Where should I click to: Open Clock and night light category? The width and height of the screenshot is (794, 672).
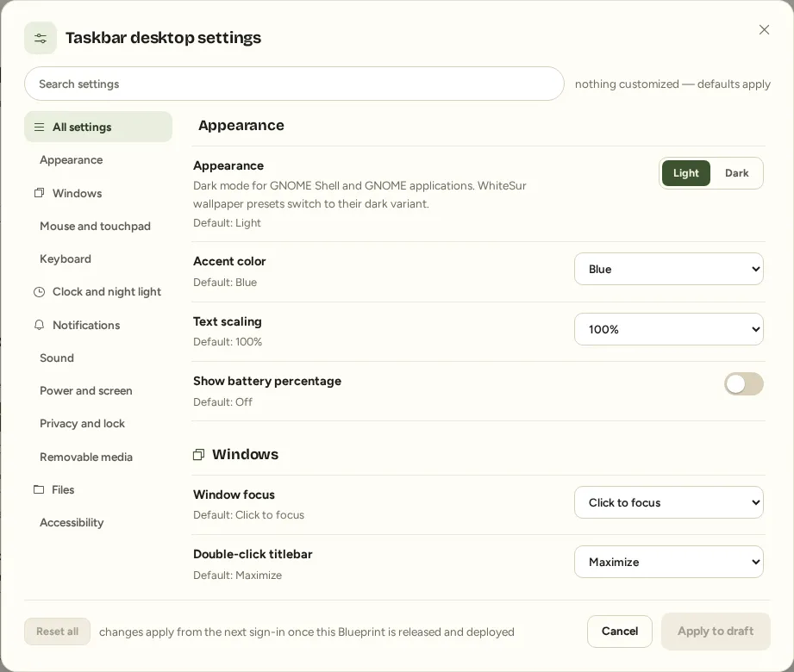pos(98,292)
